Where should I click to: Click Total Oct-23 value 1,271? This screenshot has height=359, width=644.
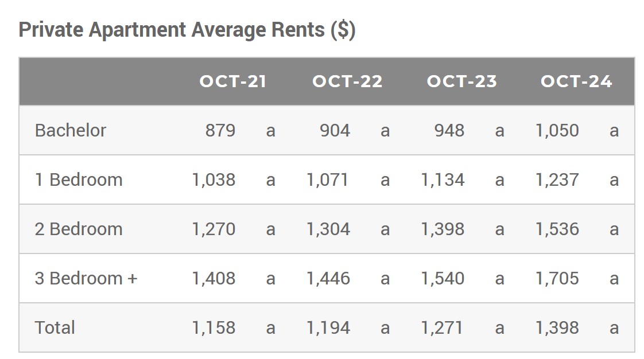pyautogui.click(x=442, y=327)
